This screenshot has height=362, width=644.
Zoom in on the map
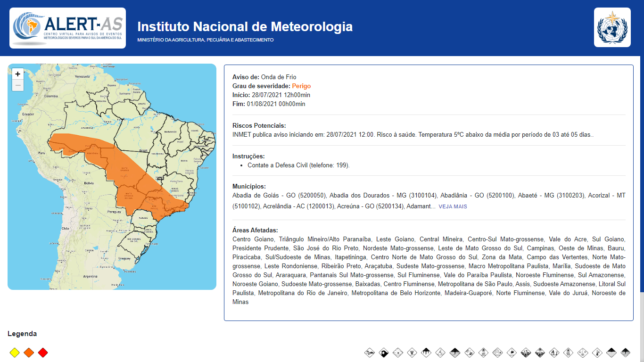point(17,74)
